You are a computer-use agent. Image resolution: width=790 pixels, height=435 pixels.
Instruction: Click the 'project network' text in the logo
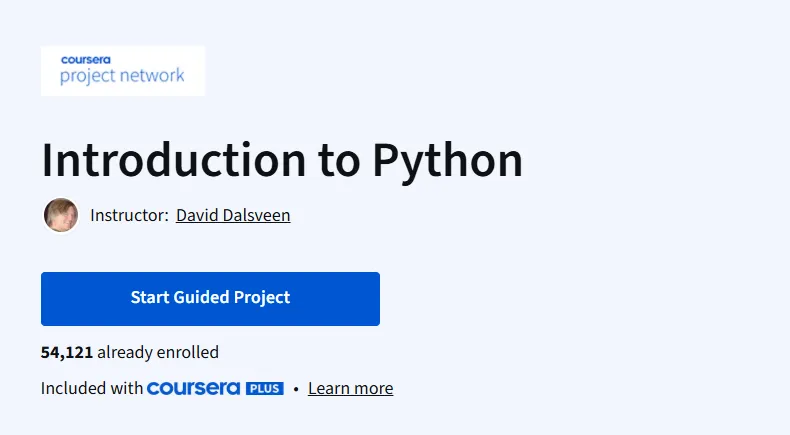122,76
